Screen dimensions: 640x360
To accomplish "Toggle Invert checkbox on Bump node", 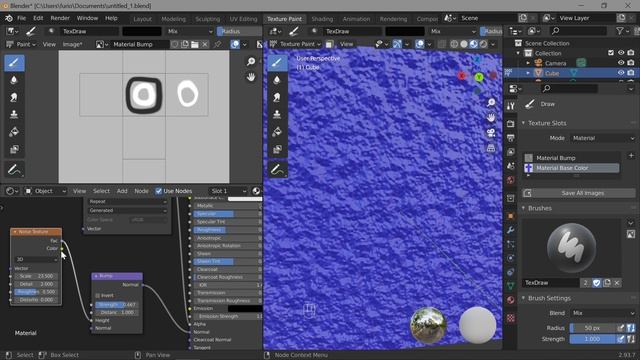I will 98,296.
